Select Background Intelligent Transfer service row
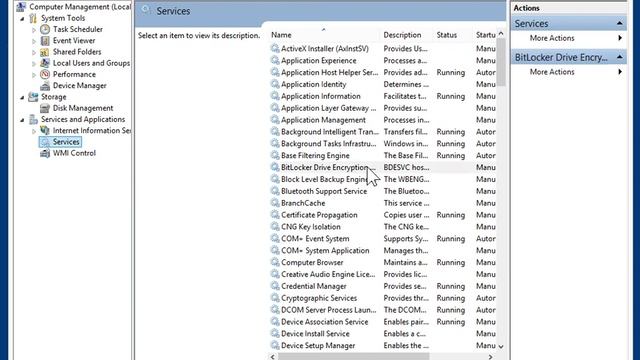This screenshot has width=640, height=360. pyautogui.click(x=383, y=131)
